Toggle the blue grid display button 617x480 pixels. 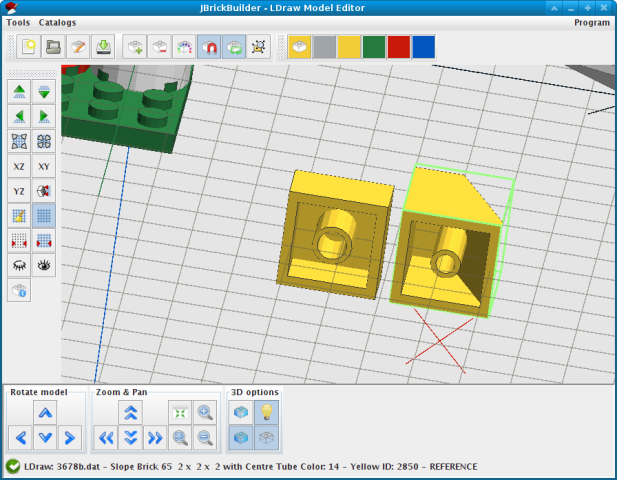click(44, 216)
